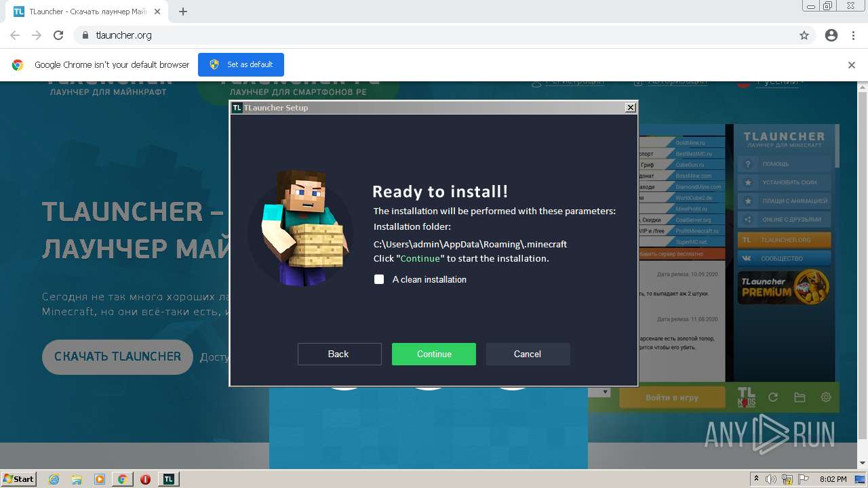Go back with the Back button in setup
868x488 pixels.
tap(339, 354)
